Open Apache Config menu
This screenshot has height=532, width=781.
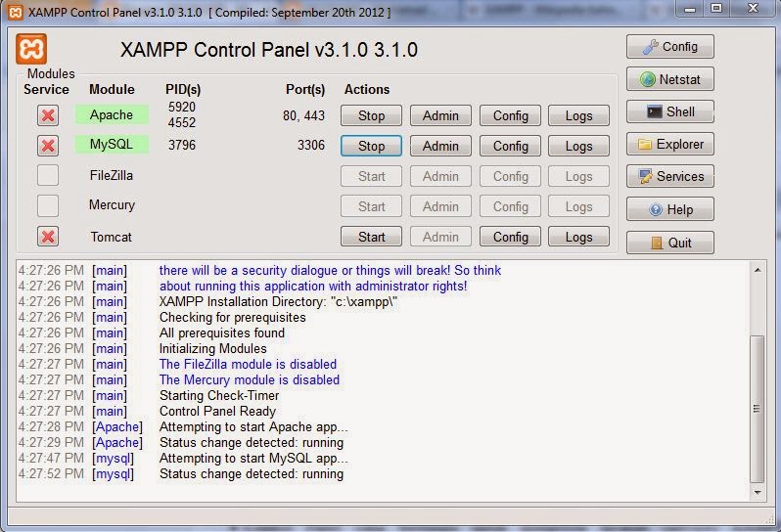pos(510,115)
